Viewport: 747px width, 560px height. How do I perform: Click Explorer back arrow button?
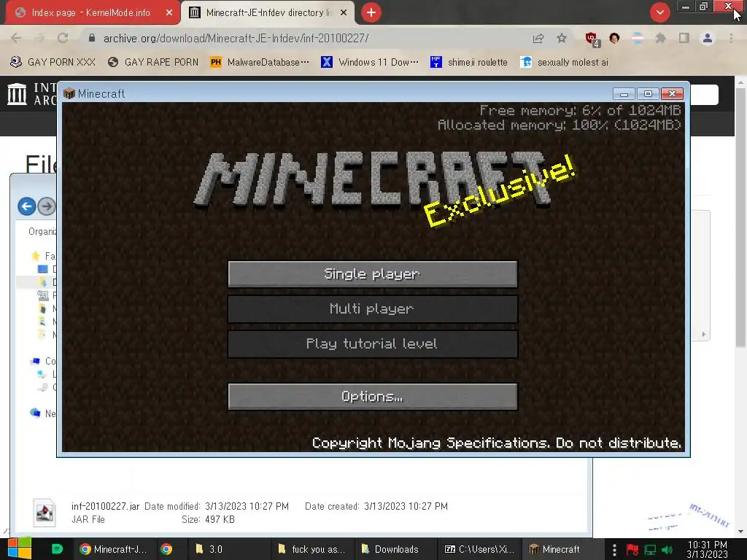tap(27, 206)
